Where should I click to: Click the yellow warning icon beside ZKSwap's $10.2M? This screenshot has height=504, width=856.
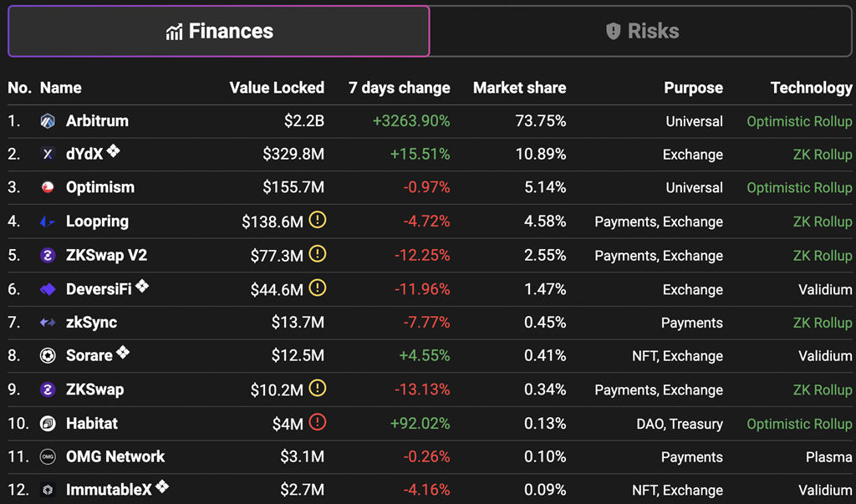coord(317,388)
